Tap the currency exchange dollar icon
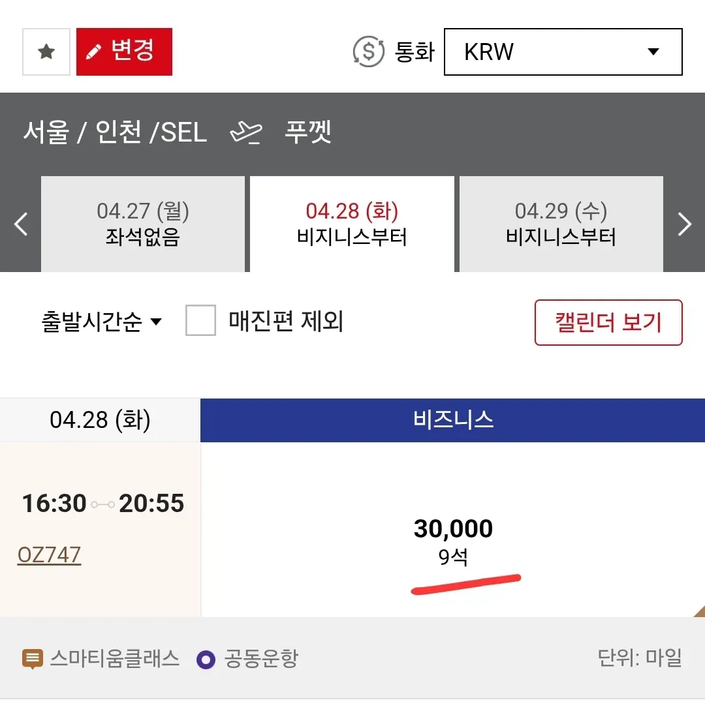The height and width of the screenshot is (728, 705). 368,52
